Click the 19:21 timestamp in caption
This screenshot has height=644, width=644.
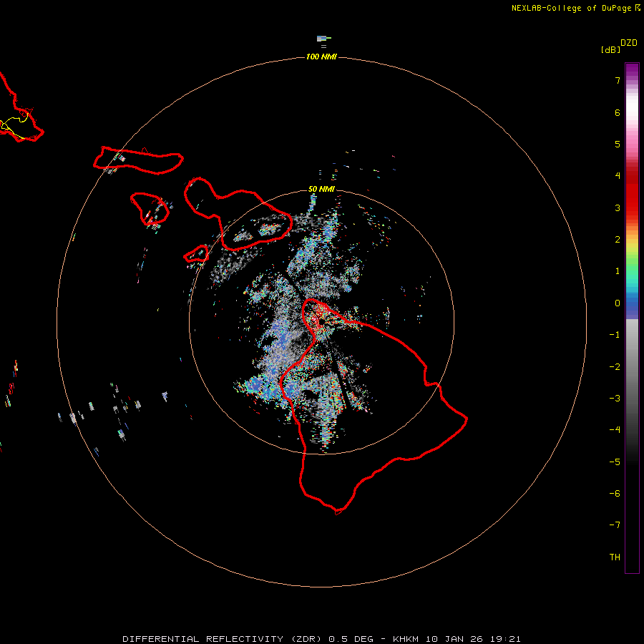[x=506, y=639]
